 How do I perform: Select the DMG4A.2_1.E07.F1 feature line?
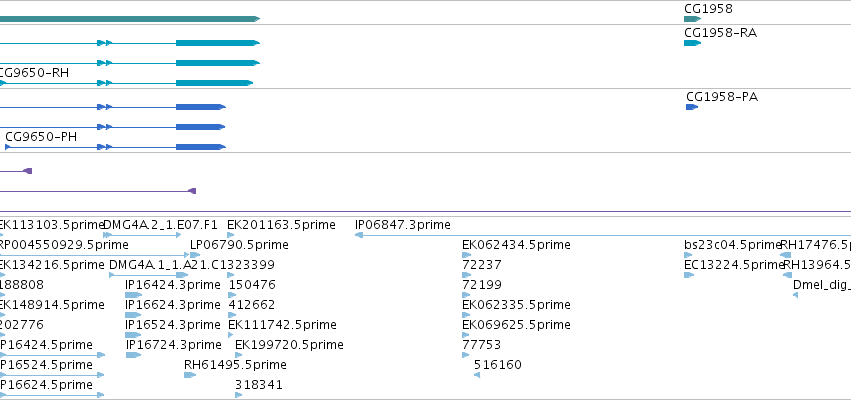[142, 235]
